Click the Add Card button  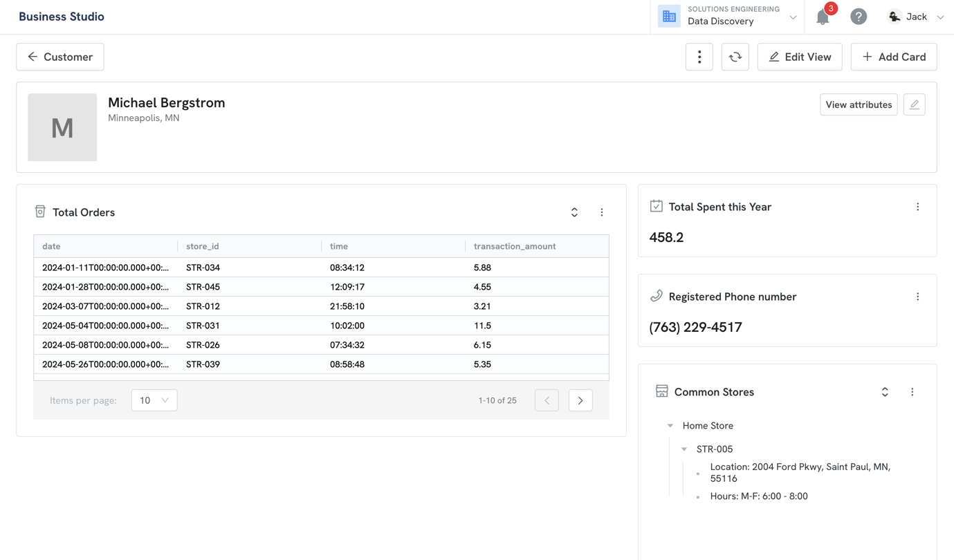tap(894, 57)
